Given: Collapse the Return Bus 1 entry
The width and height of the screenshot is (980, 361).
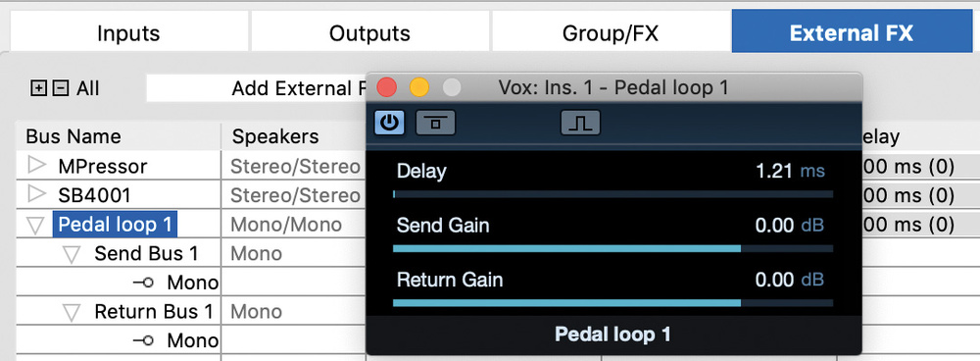Looking at the screenshot, I should pos(73,312).
